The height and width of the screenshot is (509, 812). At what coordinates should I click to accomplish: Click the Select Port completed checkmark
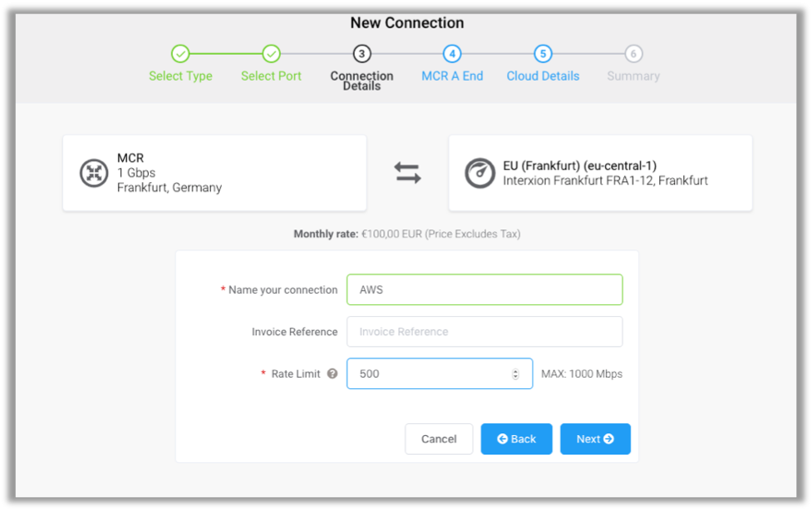point(271,52)
